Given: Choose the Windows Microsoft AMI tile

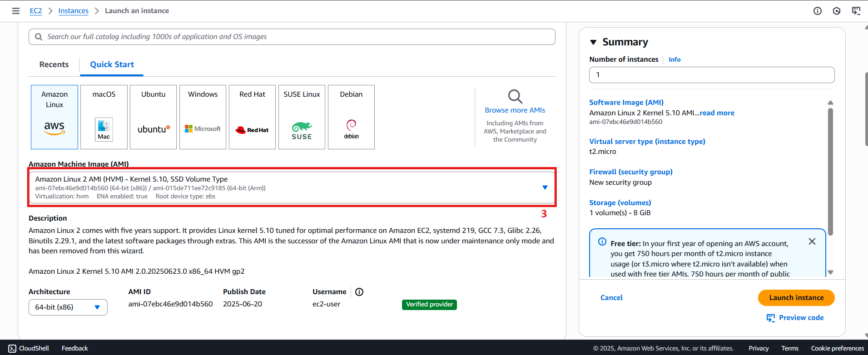Looking at the screenshot, I should coord(203,117).
